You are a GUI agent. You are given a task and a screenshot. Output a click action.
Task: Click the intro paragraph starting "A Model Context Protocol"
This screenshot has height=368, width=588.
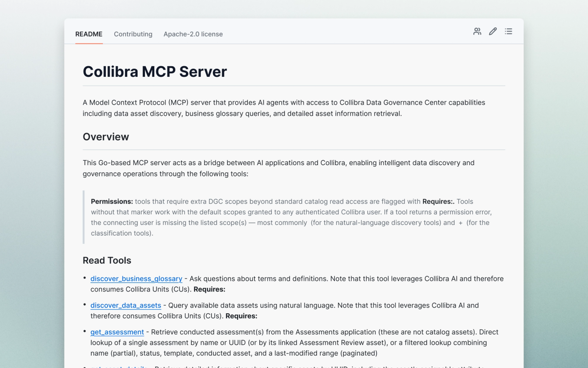[284, 108]
